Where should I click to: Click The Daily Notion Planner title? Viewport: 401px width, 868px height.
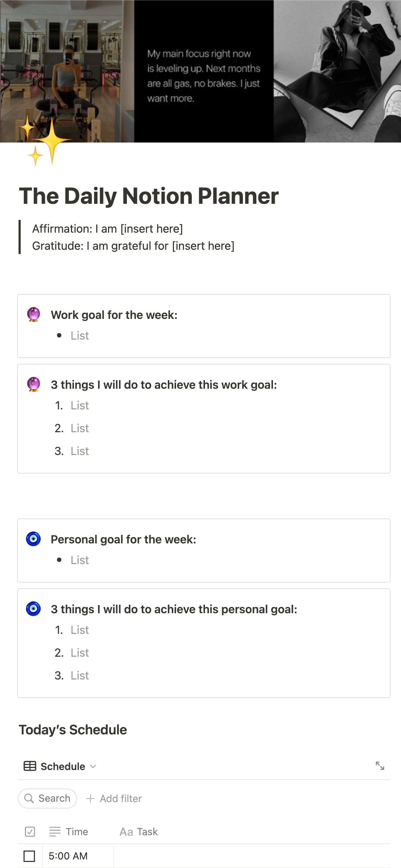point(149,196)
